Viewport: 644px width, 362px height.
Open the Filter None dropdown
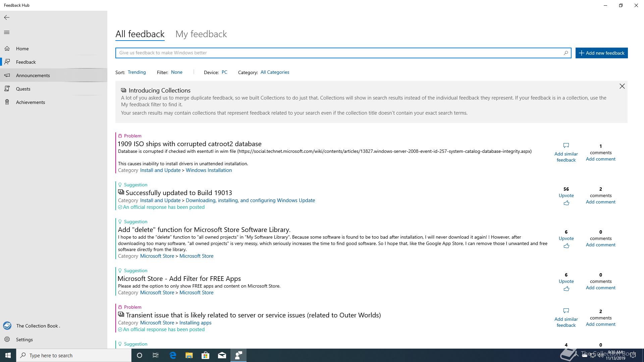click(x=177, y=72)
